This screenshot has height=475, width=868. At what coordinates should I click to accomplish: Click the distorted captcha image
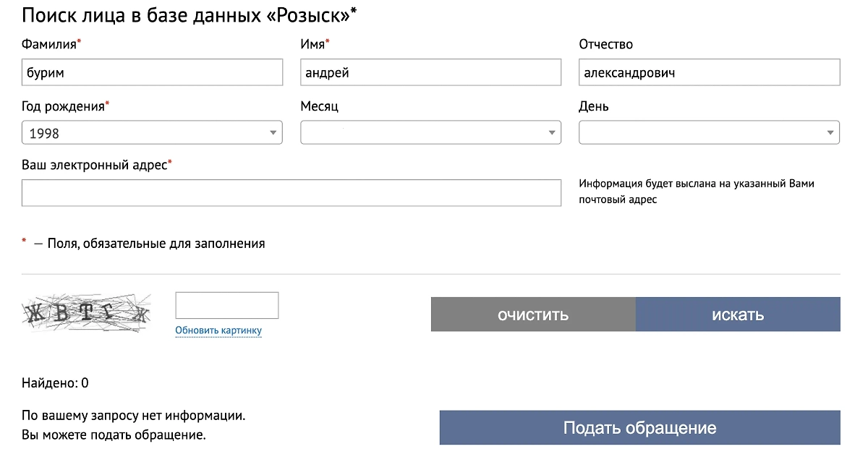(x=87, y=313)
